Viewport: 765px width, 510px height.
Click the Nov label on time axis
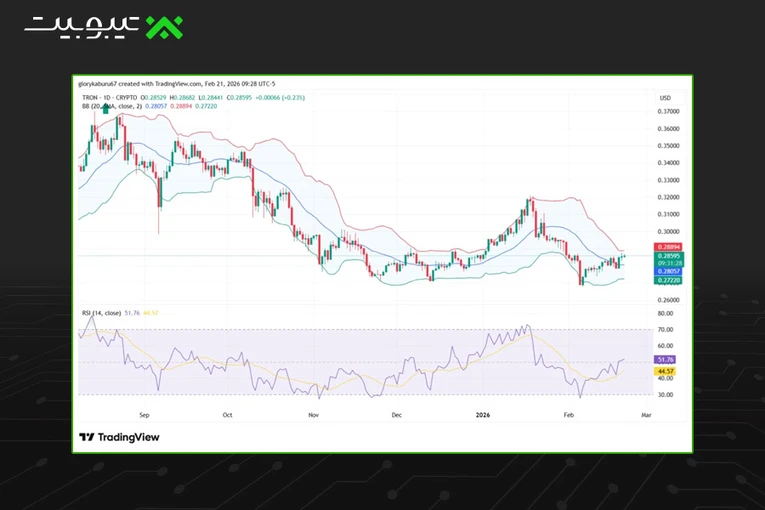314,415
